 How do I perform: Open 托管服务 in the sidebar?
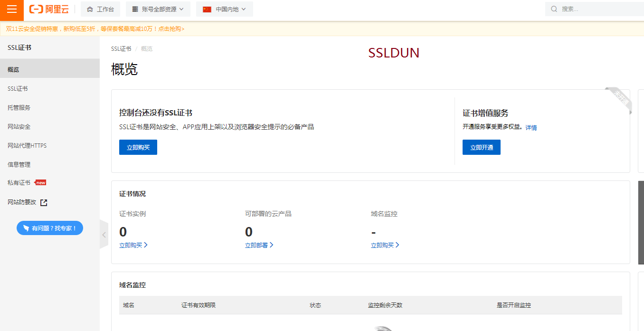click(x=19, y=108)
